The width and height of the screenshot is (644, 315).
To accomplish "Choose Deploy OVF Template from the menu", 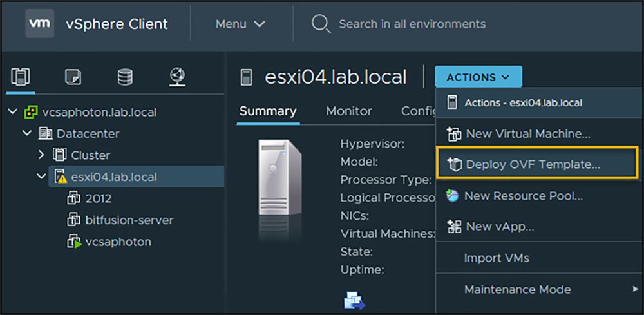I will point(532,164).
